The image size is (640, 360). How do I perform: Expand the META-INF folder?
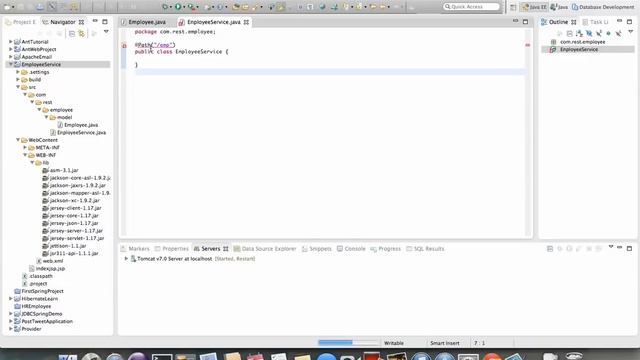[x=25, y=147]
